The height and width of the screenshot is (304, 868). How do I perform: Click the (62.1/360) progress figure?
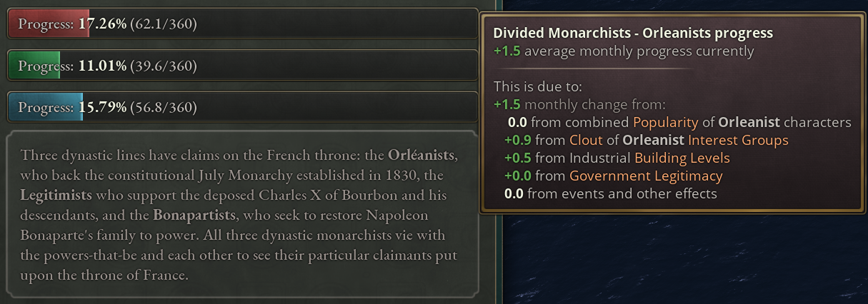pyautogui.click(x=164, y=24)
